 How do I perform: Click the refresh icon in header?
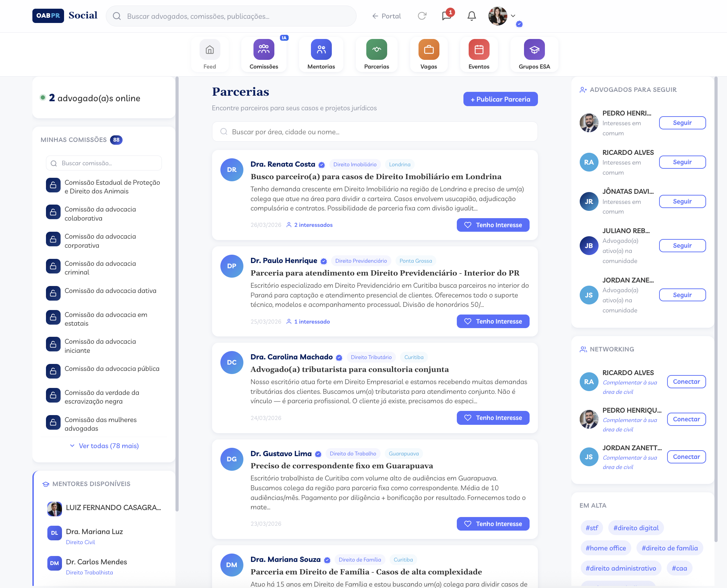click(x=422, y=16)
